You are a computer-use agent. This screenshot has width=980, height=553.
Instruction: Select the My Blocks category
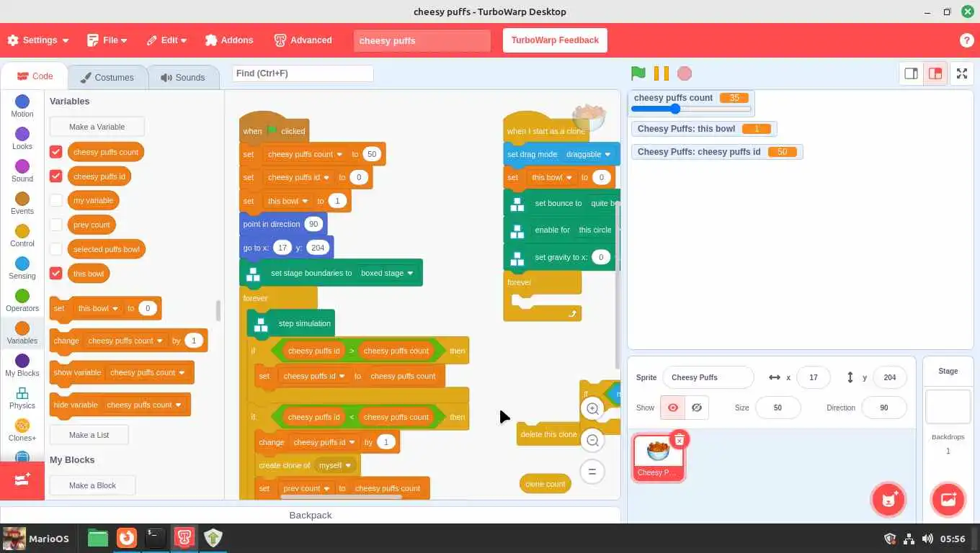(x=22, y=365)
